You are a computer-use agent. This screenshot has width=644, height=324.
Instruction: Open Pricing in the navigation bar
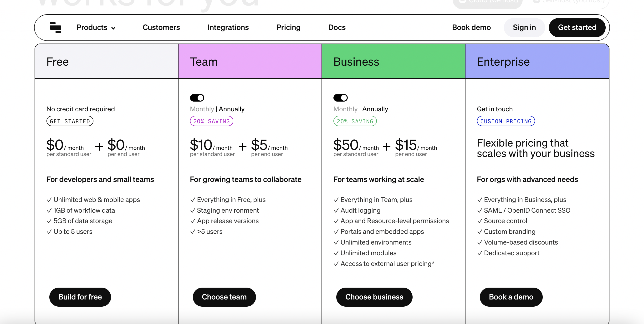(x=288, y=27)
